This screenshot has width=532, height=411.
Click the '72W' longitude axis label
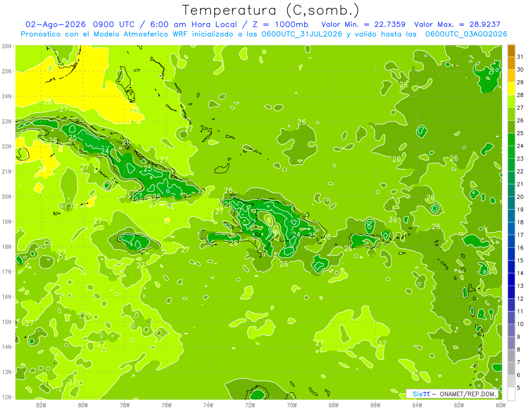point(250,405)
